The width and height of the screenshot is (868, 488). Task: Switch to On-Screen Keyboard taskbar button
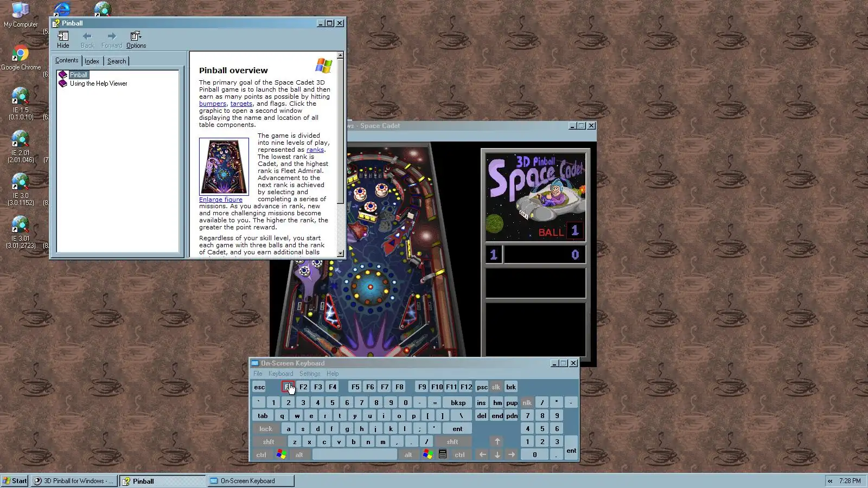pos(251,481)
